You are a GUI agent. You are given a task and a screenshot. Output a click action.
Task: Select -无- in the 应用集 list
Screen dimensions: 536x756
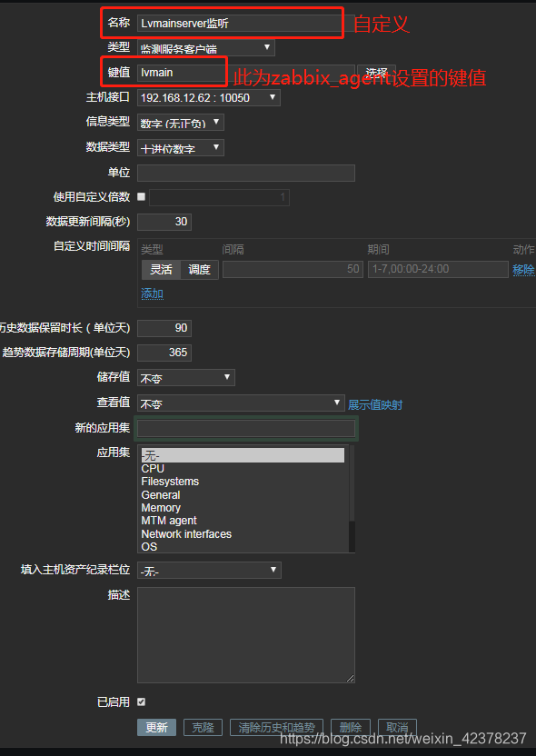click(243, 455)
